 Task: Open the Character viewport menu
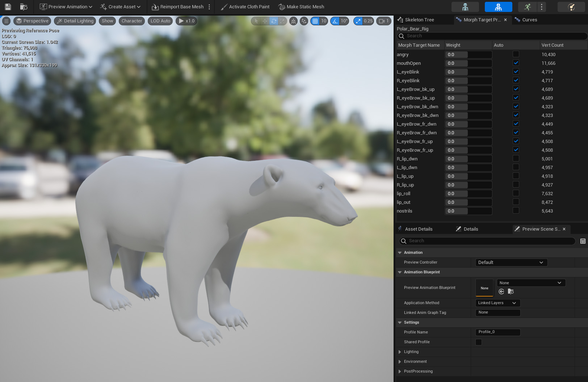[x=132, y=21]
